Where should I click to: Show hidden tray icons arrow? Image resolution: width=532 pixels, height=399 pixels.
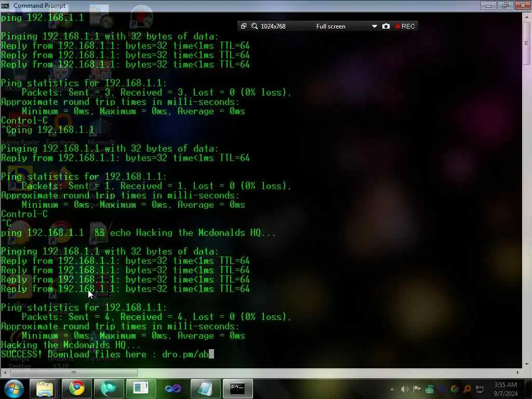click(392, 389)
